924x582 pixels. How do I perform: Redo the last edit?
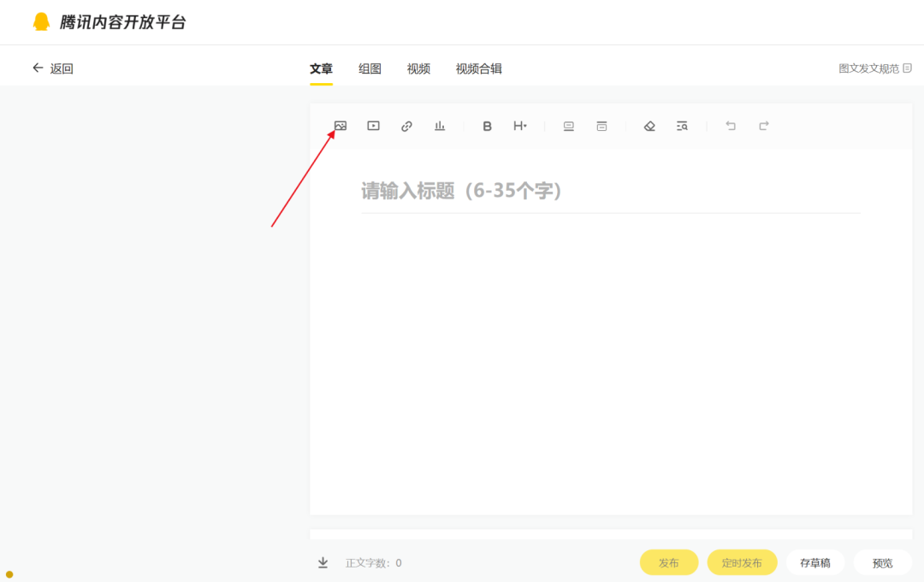pos(764,126)
